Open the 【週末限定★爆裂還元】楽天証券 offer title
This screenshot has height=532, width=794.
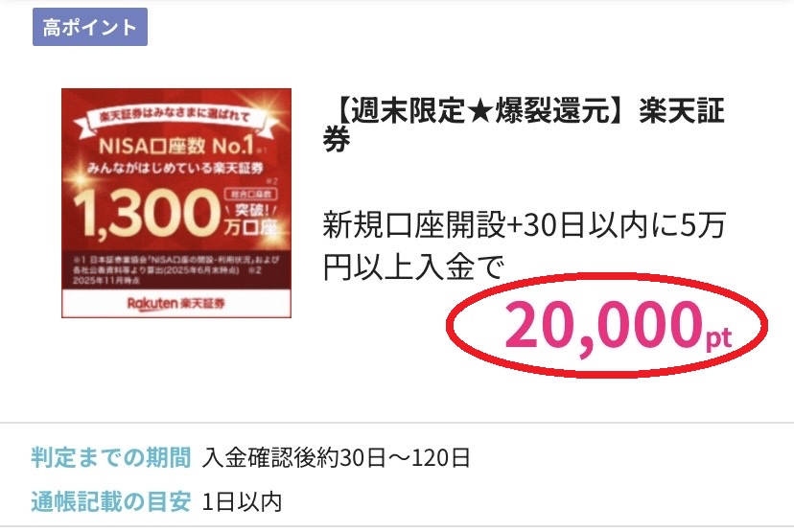tap(525, 125)
